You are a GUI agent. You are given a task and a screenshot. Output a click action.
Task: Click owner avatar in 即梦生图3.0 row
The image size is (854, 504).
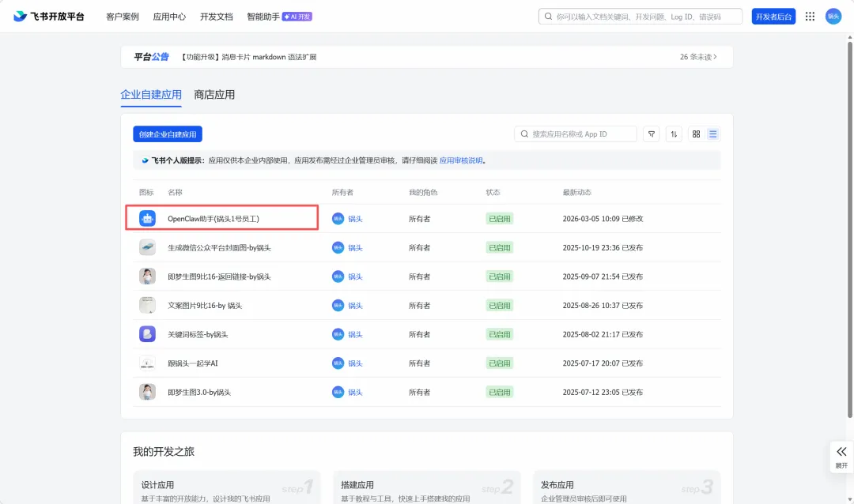tap(338, 392)
